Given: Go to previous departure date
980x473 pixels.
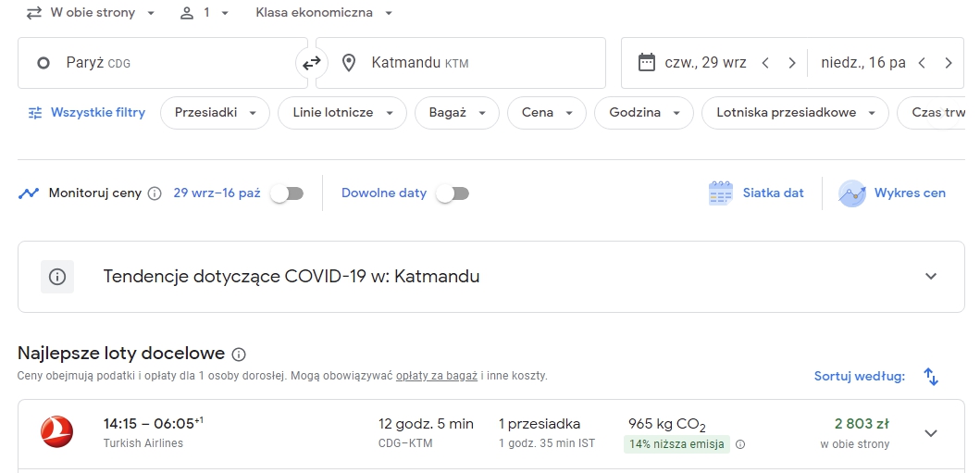Looking at the screenshot, I should 765,63.
